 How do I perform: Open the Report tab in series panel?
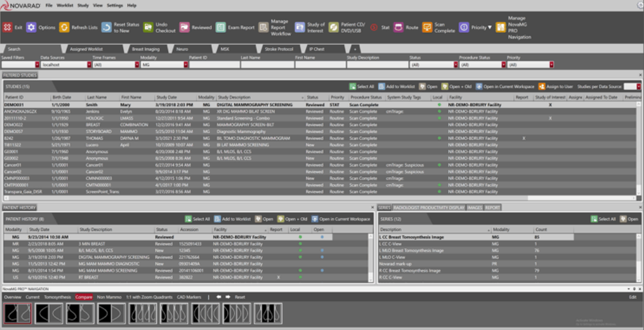(493, 208)
